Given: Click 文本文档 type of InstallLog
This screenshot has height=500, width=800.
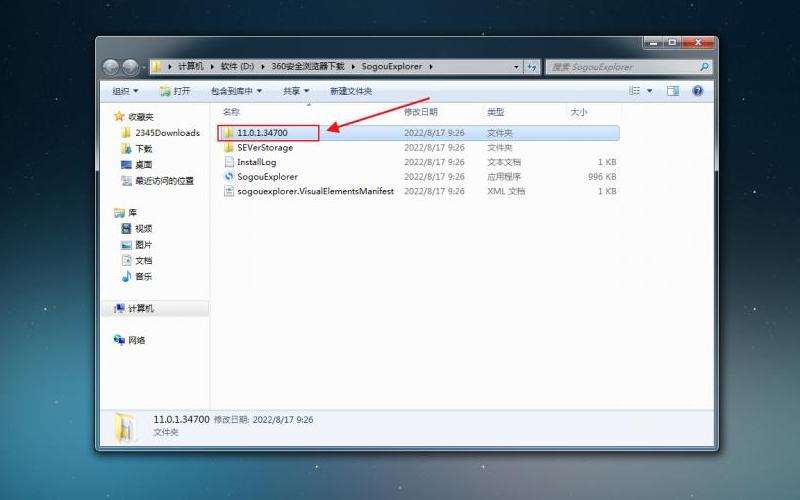Looking at the screenshot, I should pos(504,162).
